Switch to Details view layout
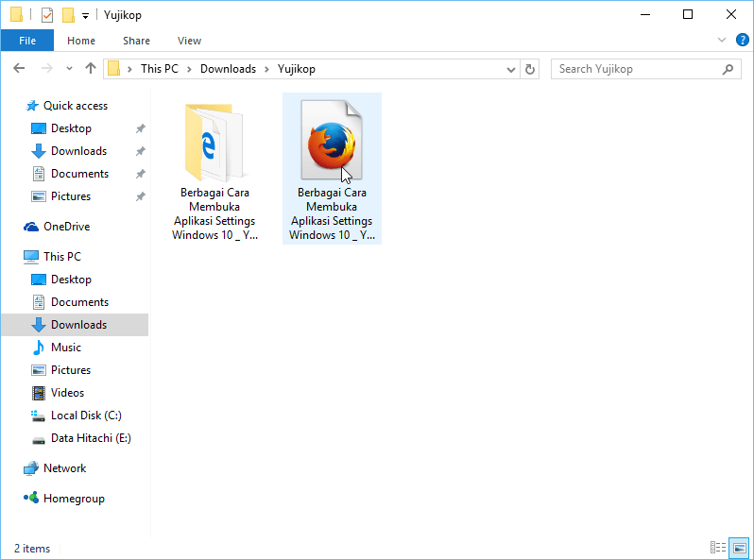Image resolution: width=754 pixels, height=560 pixels. (x=718, y=548)
